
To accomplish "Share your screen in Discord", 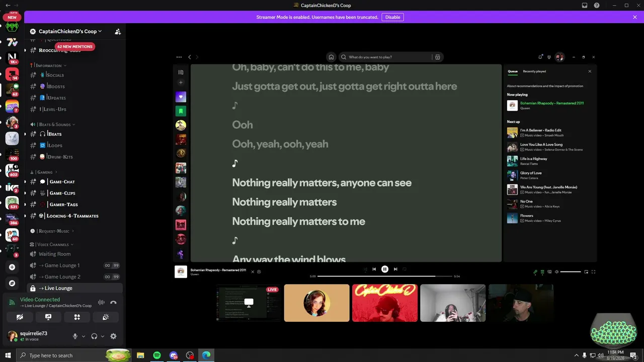I will (48, 317).
